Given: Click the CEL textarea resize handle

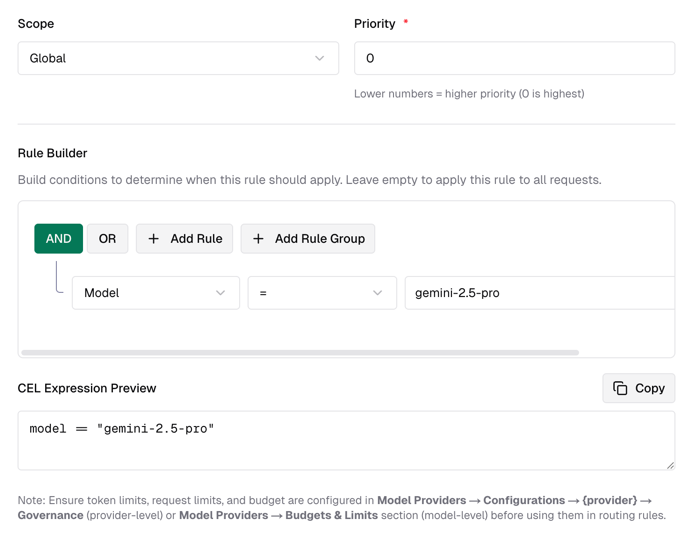Looking at the screenshot, I should pos(670,465).
